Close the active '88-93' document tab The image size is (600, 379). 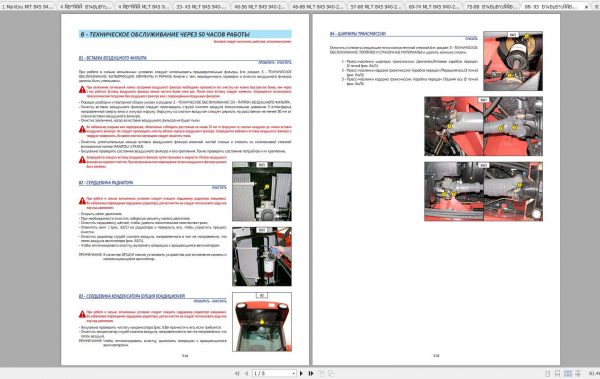(x=586, y=7)
